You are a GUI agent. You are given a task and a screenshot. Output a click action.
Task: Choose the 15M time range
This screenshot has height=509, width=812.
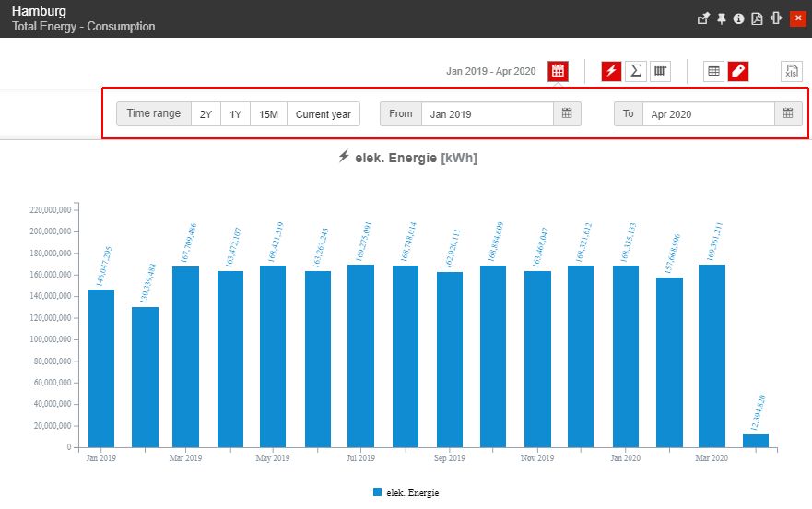pos(268,114)
